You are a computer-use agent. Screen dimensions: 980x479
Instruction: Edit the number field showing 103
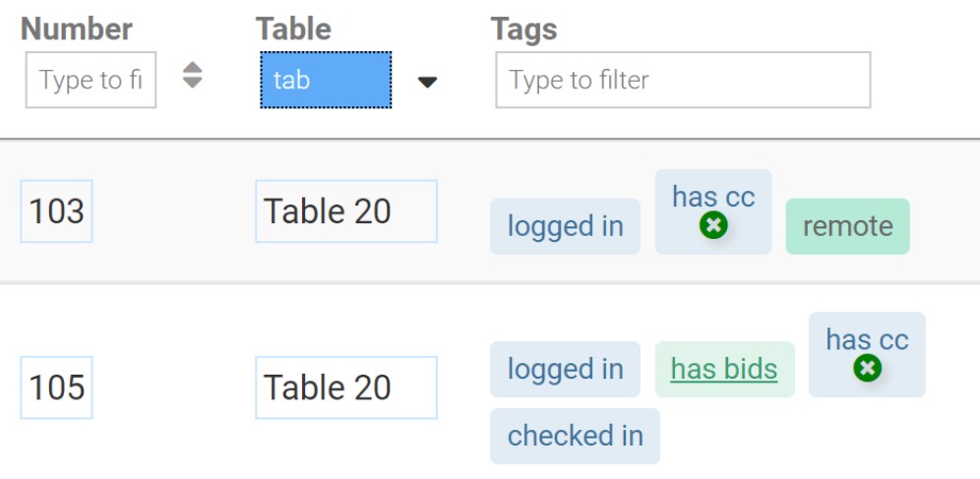point(56,210)
